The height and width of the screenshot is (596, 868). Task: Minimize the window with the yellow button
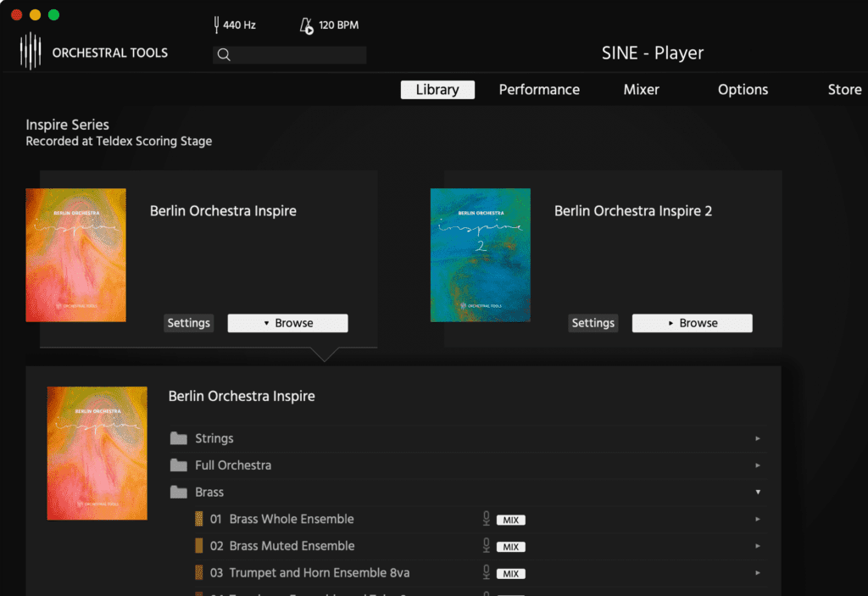35,15
